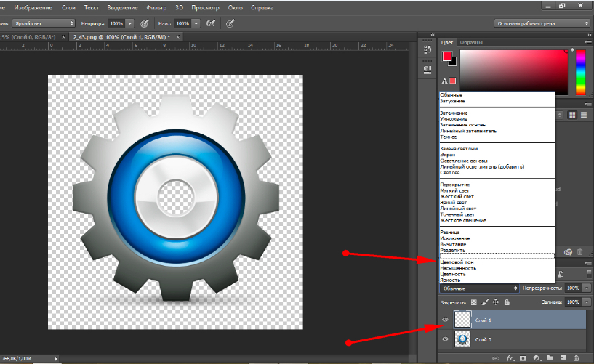This screenshot has width=594, height=364.
Task: Click the pressure-for-size icon in options bar
Action: (x=230, y=23)
